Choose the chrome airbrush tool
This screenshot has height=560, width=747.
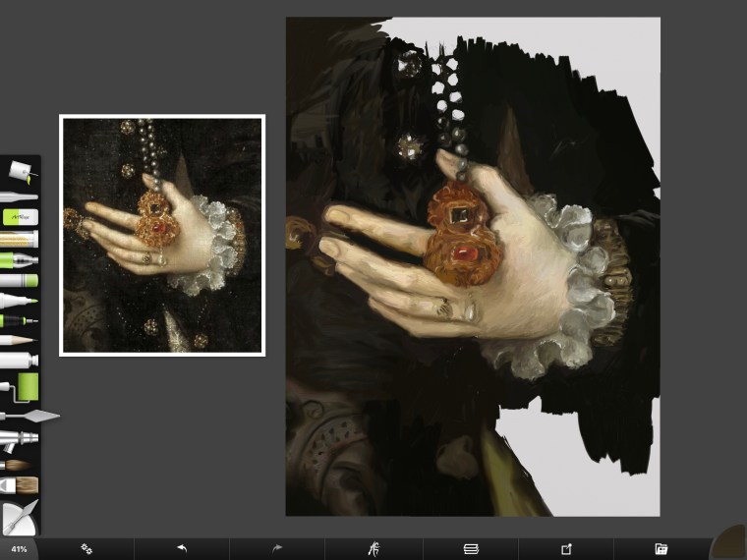(x=19, y=440)
